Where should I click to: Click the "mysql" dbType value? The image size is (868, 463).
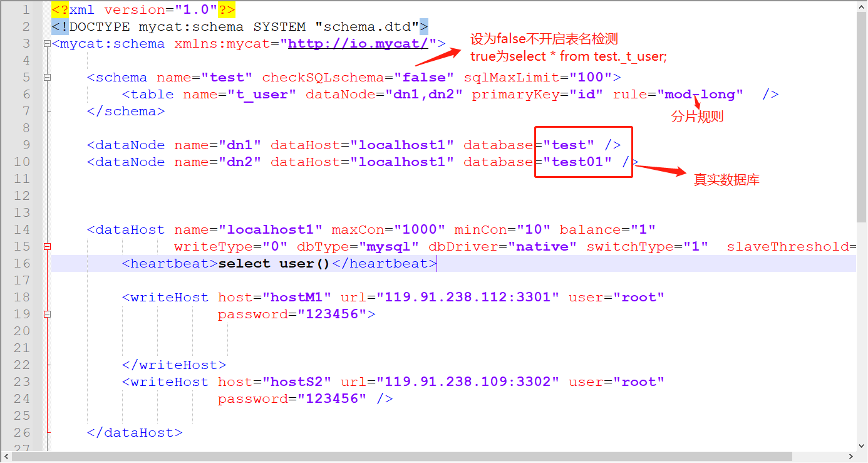(389, 247)
